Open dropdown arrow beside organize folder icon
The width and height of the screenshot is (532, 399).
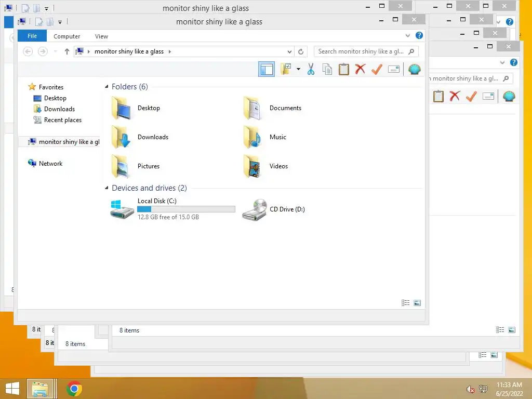[298, 69]
